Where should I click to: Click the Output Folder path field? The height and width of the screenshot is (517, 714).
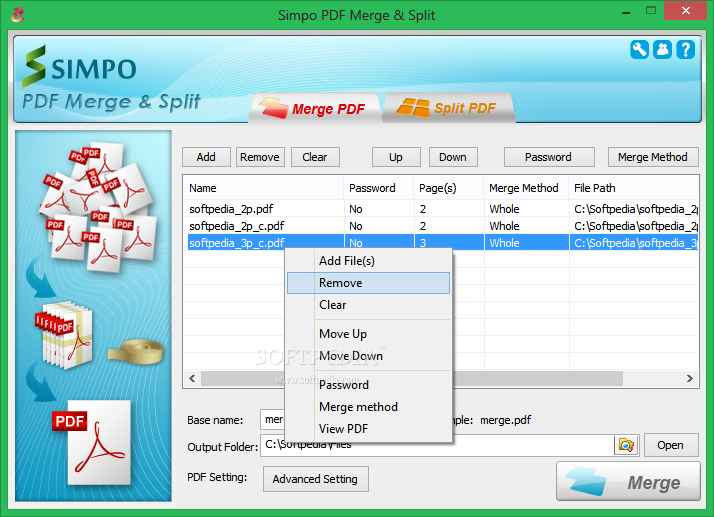pos(437,445)
